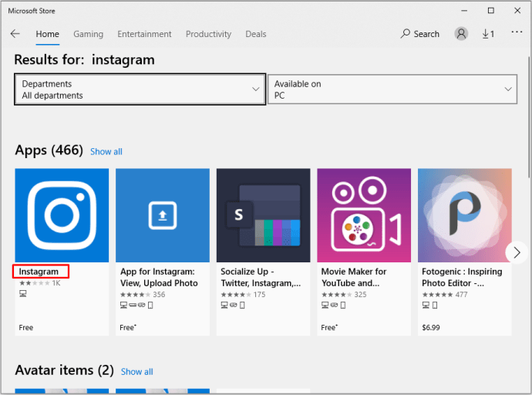The height and width of the screenshot is (395, 532).
Task: Open the Socialize Up tile image
Action: pos(263,215)
